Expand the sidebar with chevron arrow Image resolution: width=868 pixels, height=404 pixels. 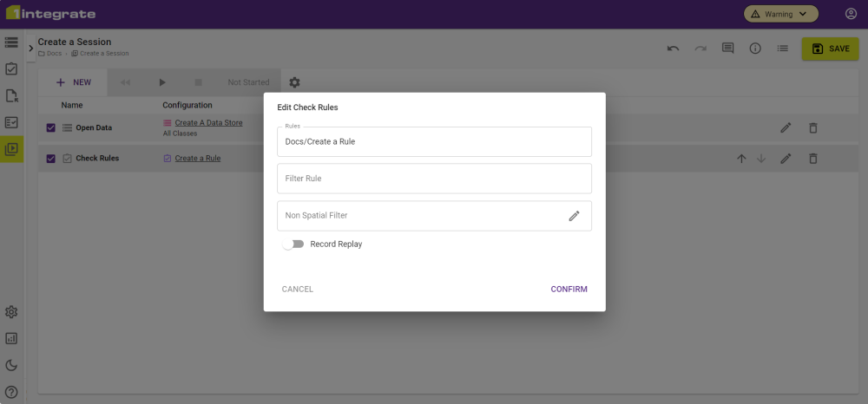click(31, 48)
